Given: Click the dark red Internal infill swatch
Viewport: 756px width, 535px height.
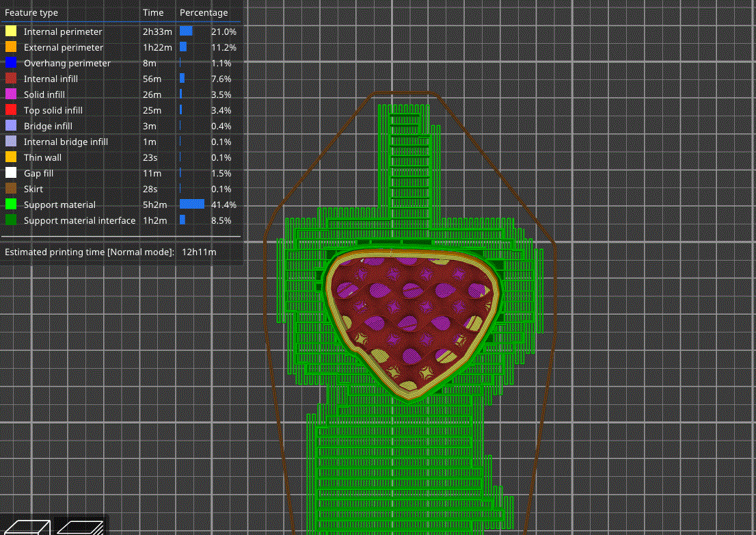Looking at the screenshot, I should tap(11, 79).
